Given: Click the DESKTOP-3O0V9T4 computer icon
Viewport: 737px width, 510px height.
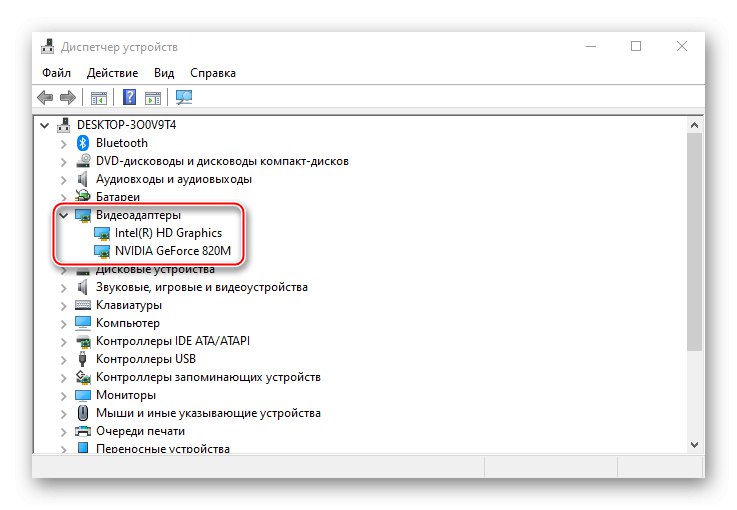Looking at the screenshot, I should 63,125.
